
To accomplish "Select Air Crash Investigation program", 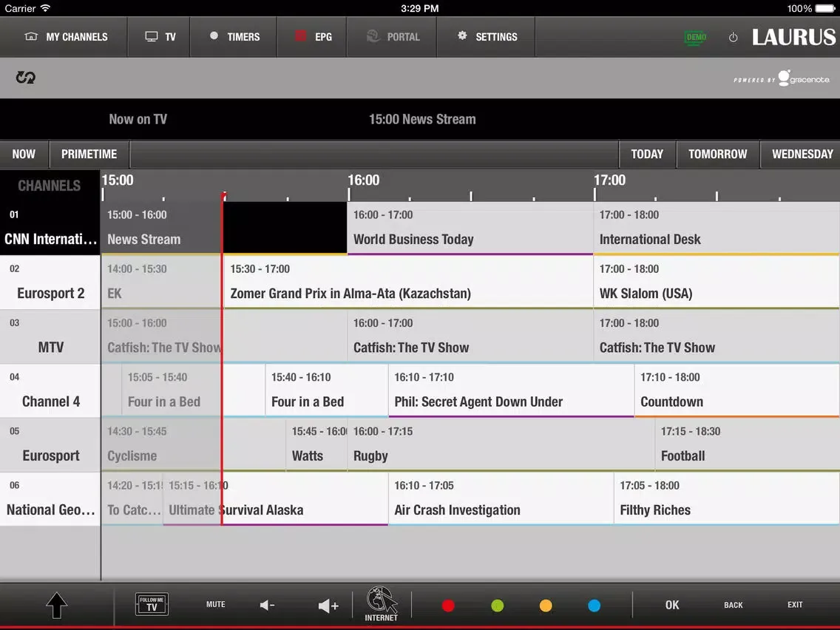I will [501, 498].
